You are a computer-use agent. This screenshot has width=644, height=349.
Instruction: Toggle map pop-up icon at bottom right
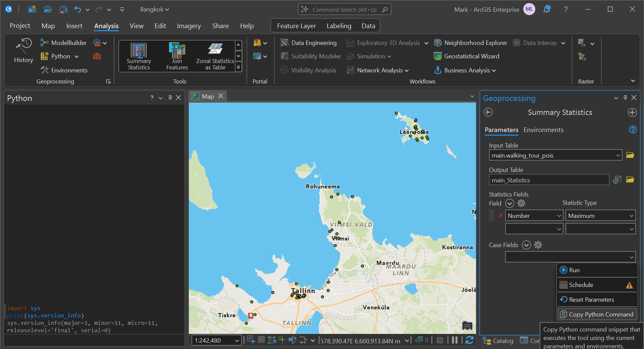[x=467, y=326]
